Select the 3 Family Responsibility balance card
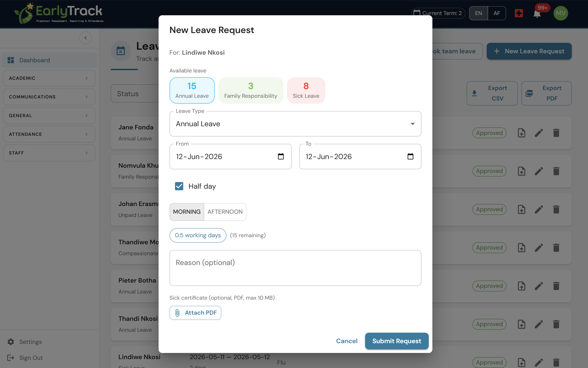The image size is (588, 368). pos(251,90)
